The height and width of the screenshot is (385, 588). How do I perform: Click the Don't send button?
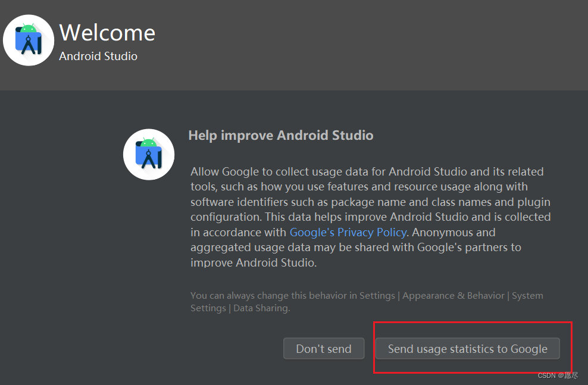click(x=324, y=349)
